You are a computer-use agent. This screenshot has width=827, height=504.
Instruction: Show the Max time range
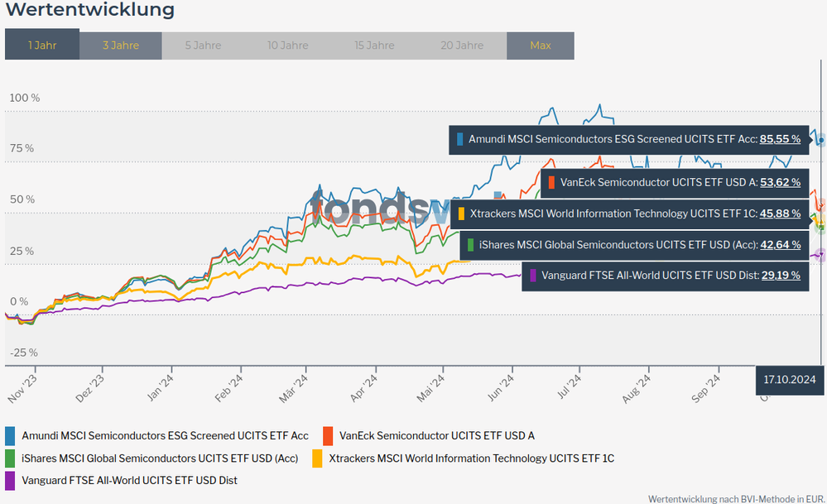pyautogui.click(x=540, y=45)
